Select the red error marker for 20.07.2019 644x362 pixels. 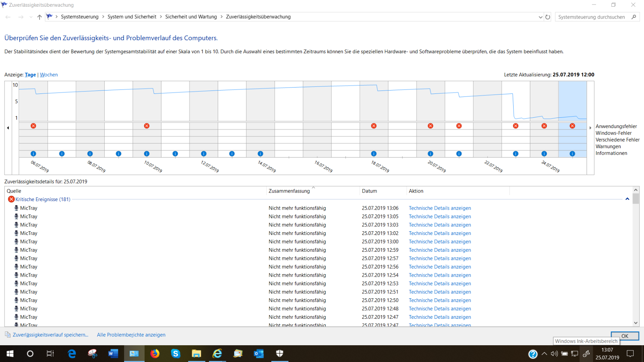tap(430, 126)
